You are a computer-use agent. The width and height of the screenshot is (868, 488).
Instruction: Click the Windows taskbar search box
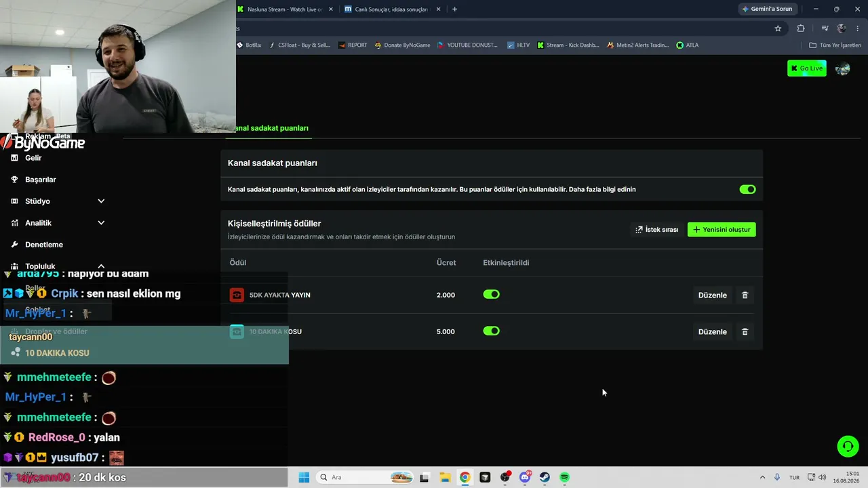point(365,477)
